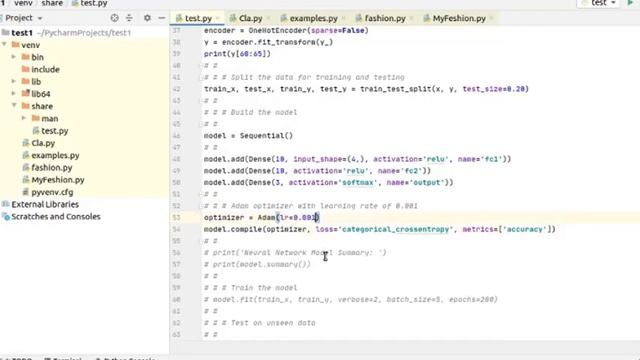Click the venv breadcrumb in navigation bar
This screenshot has height=360, width=640.
pyautogui.click(x=23, y=3)
